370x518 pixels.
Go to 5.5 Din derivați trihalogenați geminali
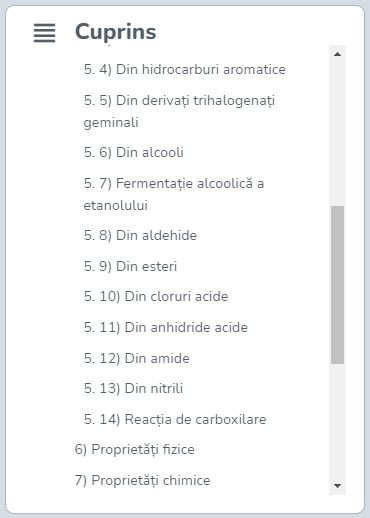point(179,111)
